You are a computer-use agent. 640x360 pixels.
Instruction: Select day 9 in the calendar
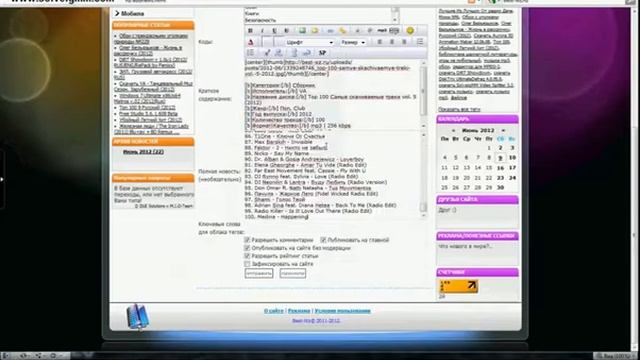point(500,158)
